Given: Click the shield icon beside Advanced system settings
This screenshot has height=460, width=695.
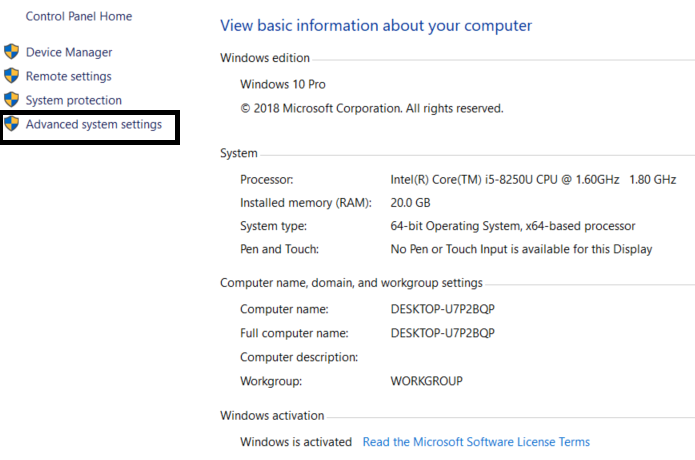Looking at the screenshot, I should coord(12,124).
